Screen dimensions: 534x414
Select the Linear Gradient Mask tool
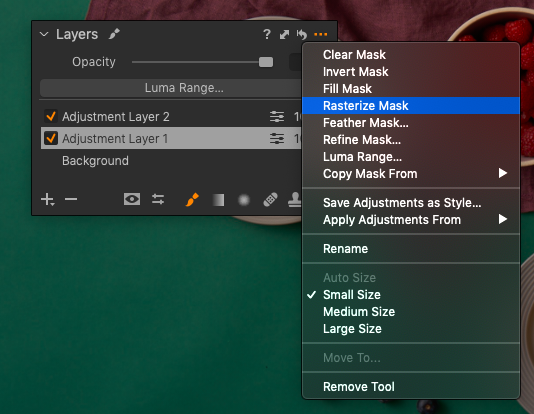click(x=218, y=200)
